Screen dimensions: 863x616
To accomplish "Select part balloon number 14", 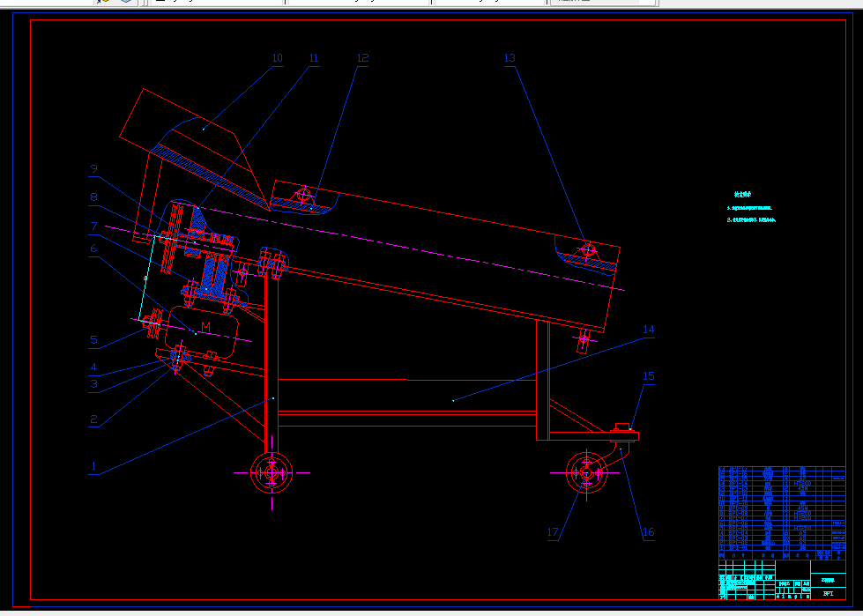I will coord(649,329).
